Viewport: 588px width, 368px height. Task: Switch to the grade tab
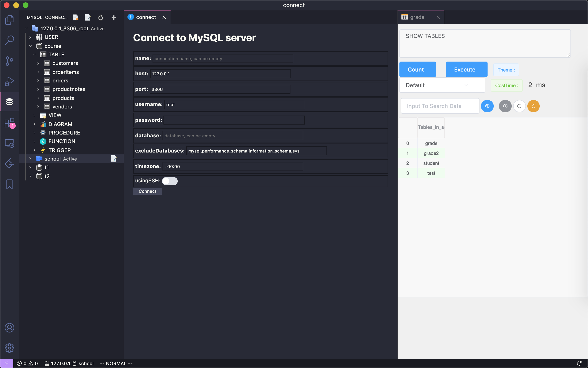[x=417, y=17]
